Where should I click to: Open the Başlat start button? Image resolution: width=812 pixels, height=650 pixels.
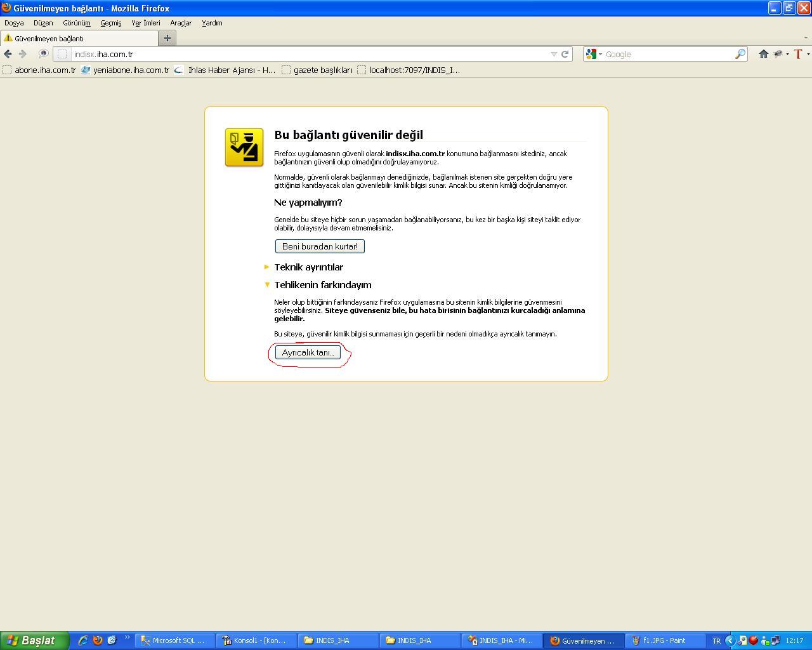pyautogui.click(x=34, y=640)
